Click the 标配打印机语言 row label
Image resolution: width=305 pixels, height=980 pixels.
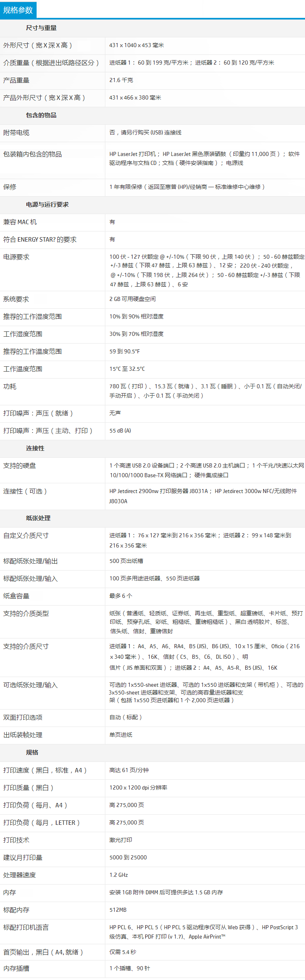click(x=26, y=928)
